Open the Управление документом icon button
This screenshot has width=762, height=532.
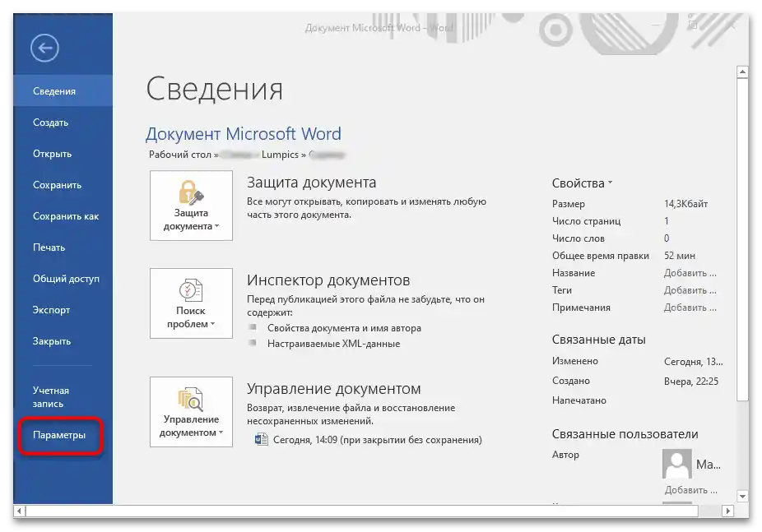coord(191,412)
